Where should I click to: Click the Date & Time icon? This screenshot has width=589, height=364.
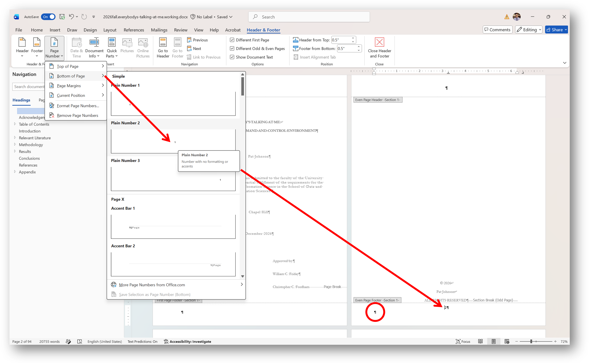tap(77, 47)
